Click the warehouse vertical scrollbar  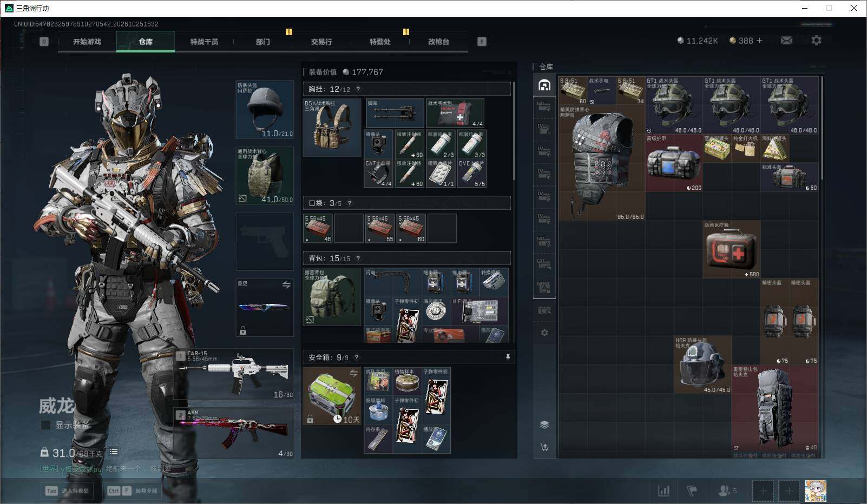(x=822, y=129)
